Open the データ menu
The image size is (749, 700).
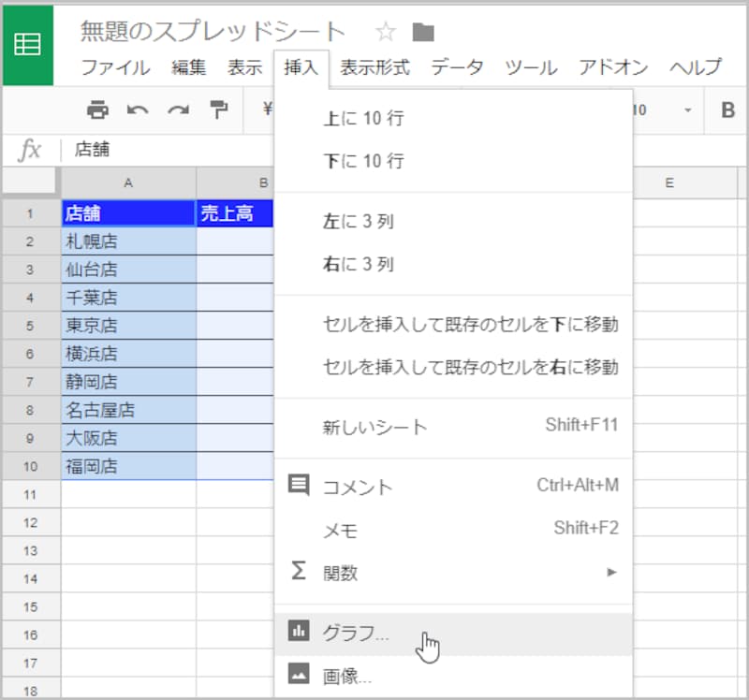coord(458,67)
